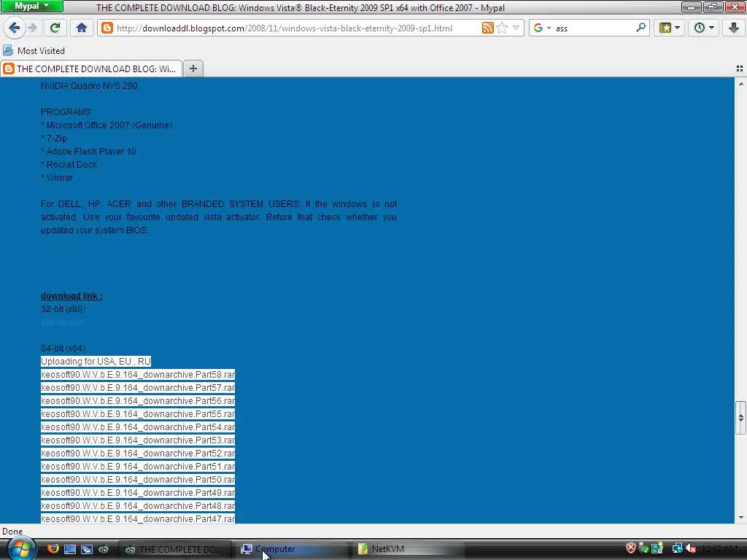The image size is (747, 560).
Task: Click 'Uploading for USA, EU , RU' text
Action: tap(96, 362)
